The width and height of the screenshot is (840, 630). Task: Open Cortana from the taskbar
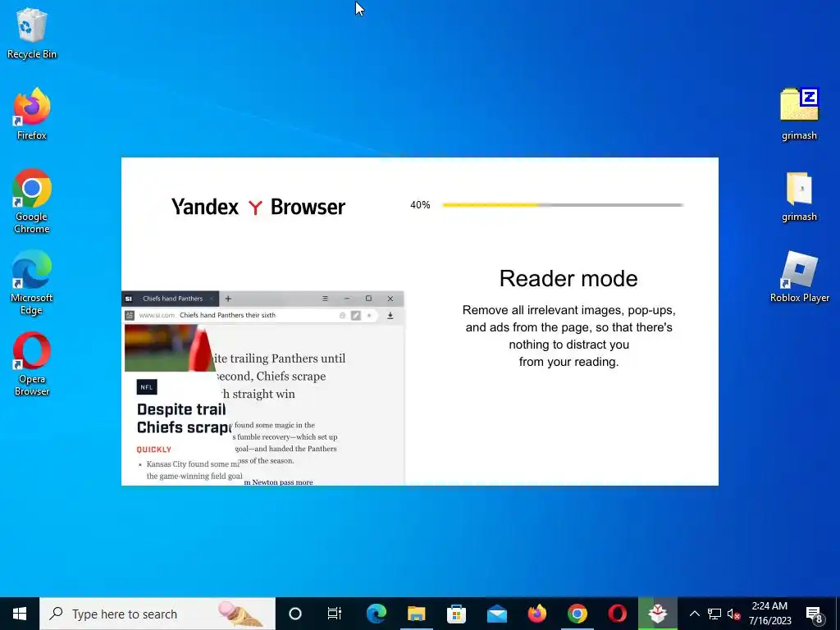(x=295, y=614)
